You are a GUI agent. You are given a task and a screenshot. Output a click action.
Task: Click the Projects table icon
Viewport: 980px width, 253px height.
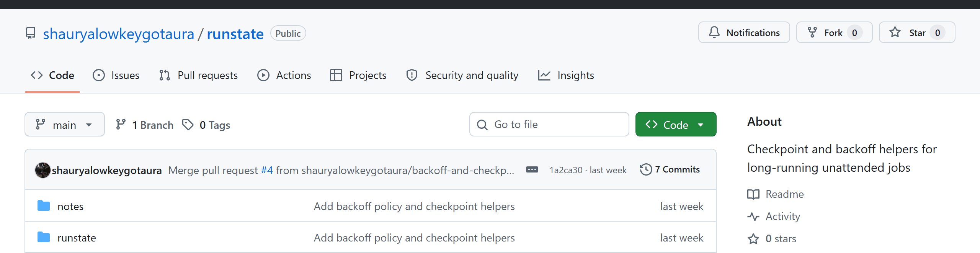336,75
